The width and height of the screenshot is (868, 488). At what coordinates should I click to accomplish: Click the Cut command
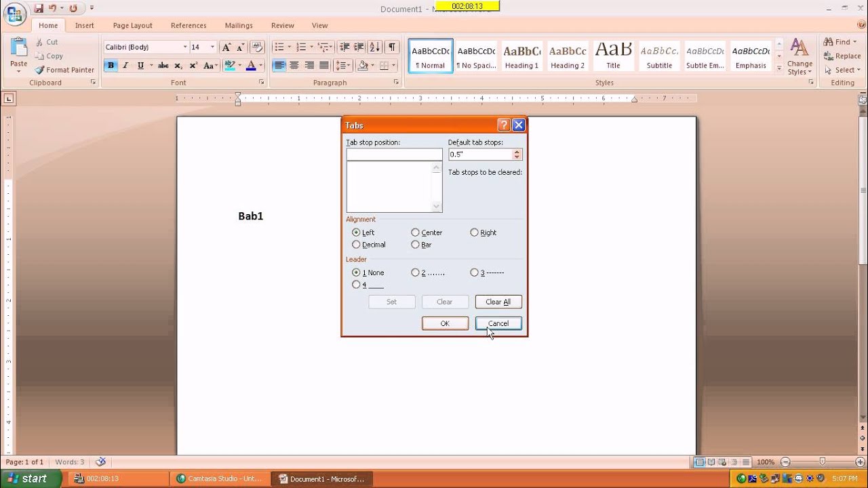(47, 42)
